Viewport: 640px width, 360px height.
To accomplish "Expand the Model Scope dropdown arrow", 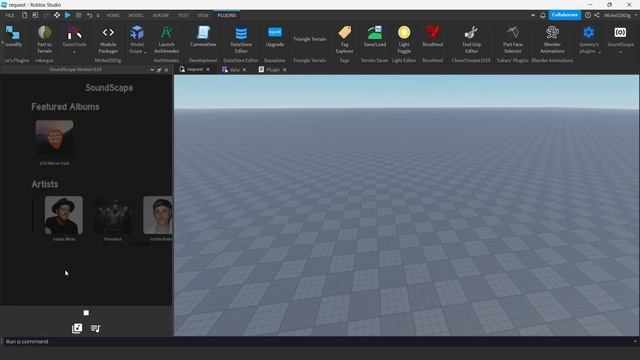I will click(x=145, y=52).
